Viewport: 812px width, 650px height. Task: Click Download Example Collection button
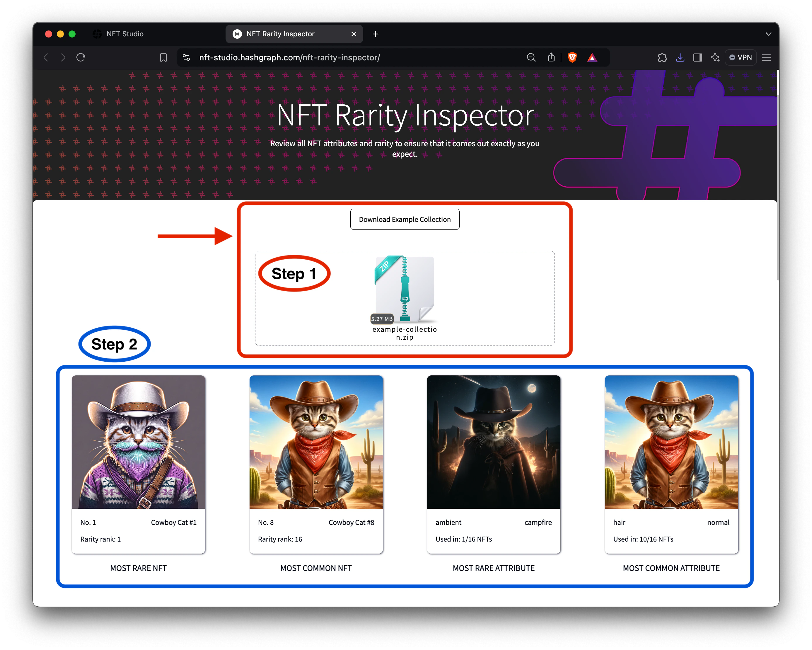click(405, 219)
